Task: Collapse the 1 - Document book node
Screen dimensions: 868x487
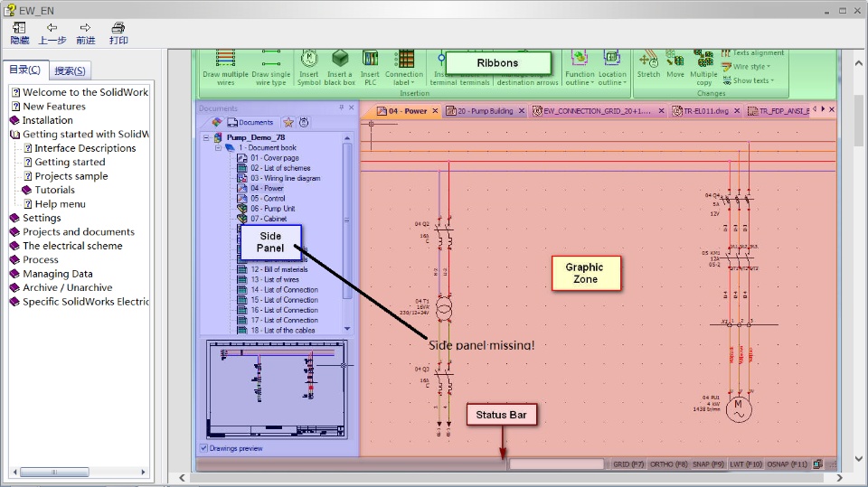Action: (x=218, y=148)
